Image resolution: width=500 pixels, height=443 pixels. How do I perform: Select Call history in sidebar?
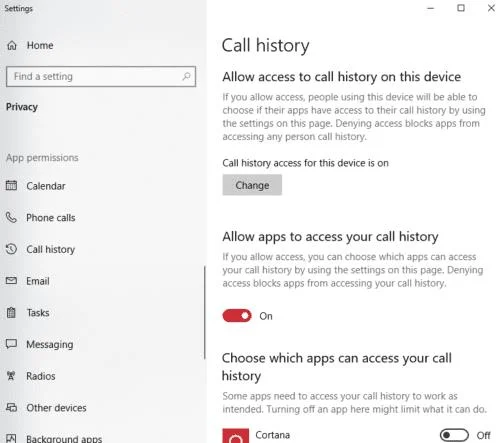[51, 249]
